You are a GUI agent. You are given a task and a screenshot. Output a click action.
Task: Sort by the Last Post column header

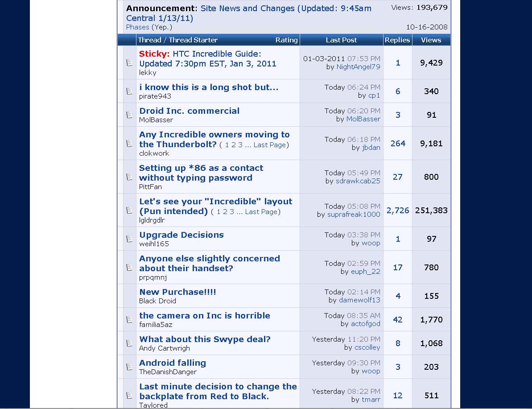341,40
